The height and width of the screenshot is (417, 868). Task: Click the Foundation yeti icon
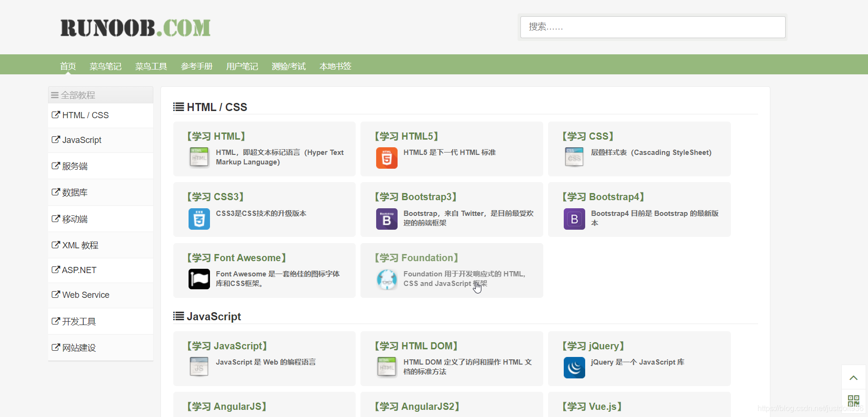[x=387, y=279]
